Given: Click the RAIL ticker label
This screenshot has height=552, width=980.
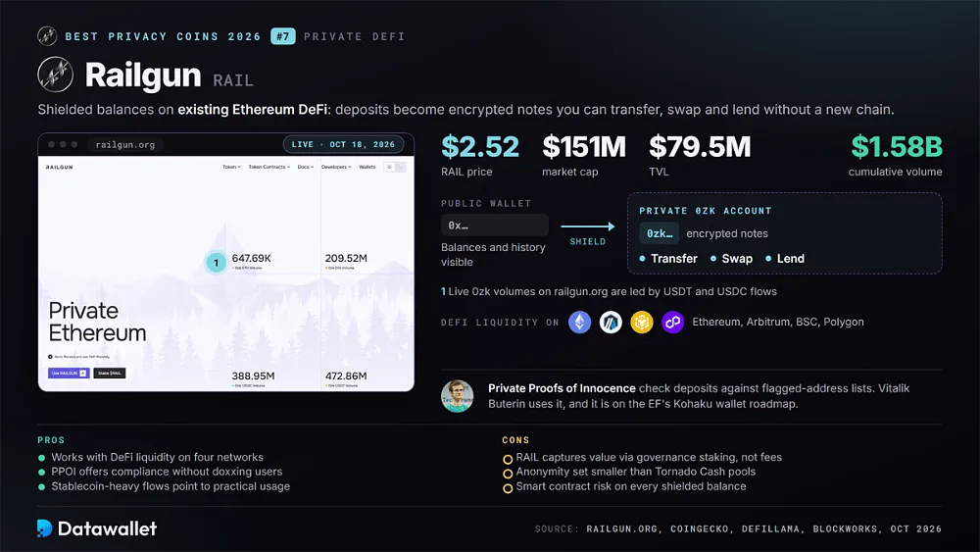Looking at the screenshot, I should 233,80.
